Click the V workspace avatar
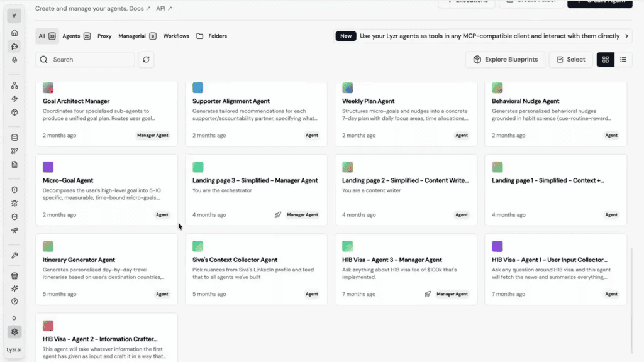This screenshot has height=362, width=644. click(14, 16)
